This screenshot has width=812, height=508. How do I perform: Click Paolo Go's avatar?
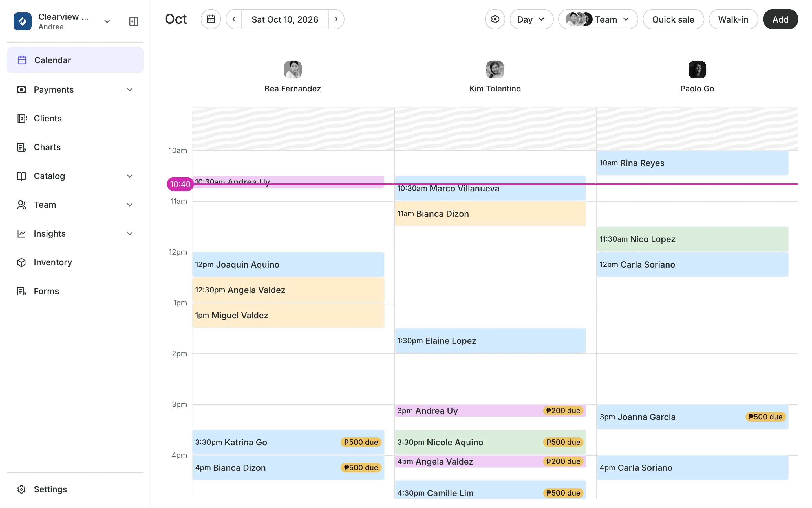pyautogui.click(x=697, y=69)
